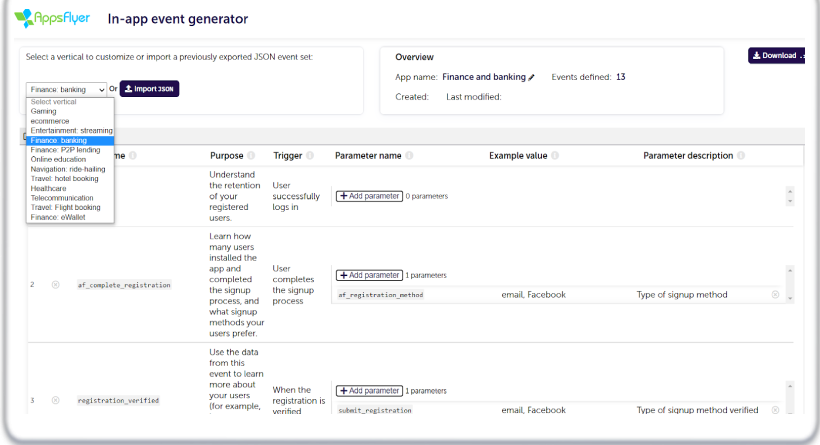
Task: Delete submit_registration parameter via X icon
Action: tap(776, 410)
